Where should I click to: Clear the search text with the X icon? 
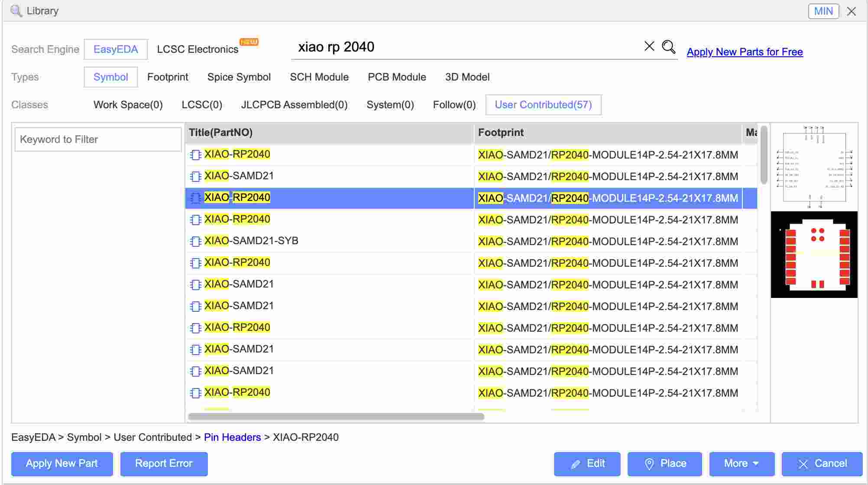(x=649, y=46)
